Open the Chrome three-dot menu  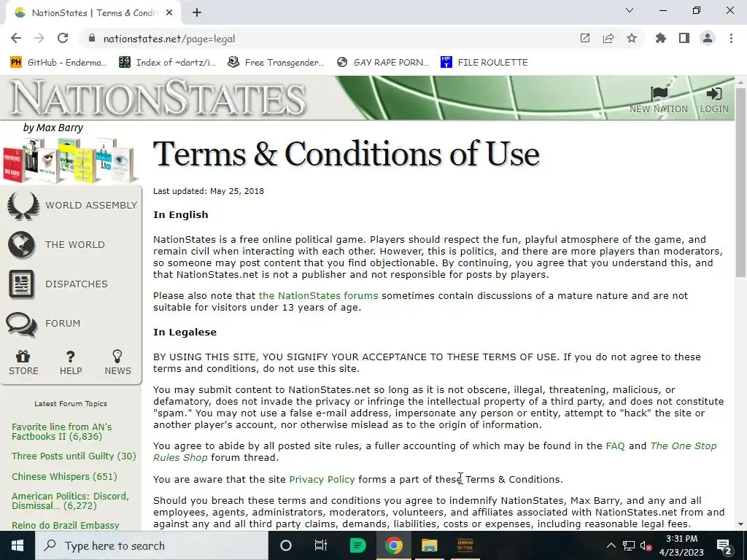pos(731,39)
